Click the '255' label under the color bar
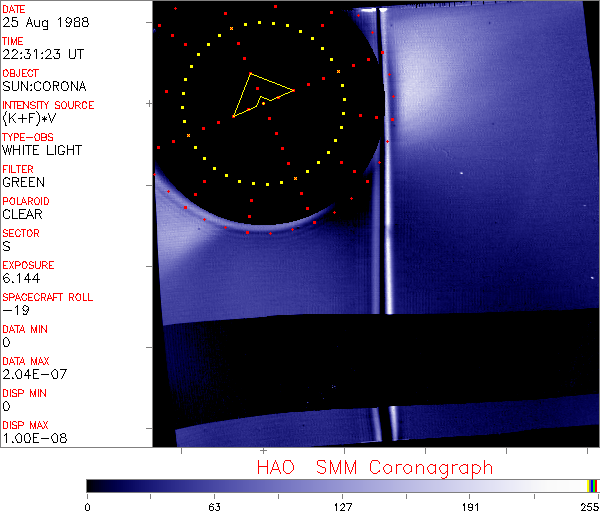Screen dimensions: 600x512 pos(588,505)
